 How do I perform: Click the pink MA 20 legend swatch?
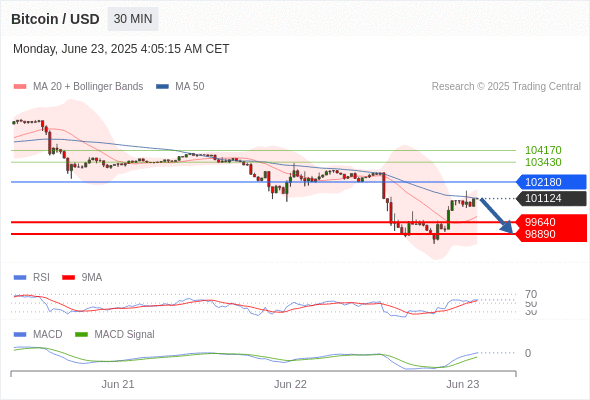(x=20, y=87)
